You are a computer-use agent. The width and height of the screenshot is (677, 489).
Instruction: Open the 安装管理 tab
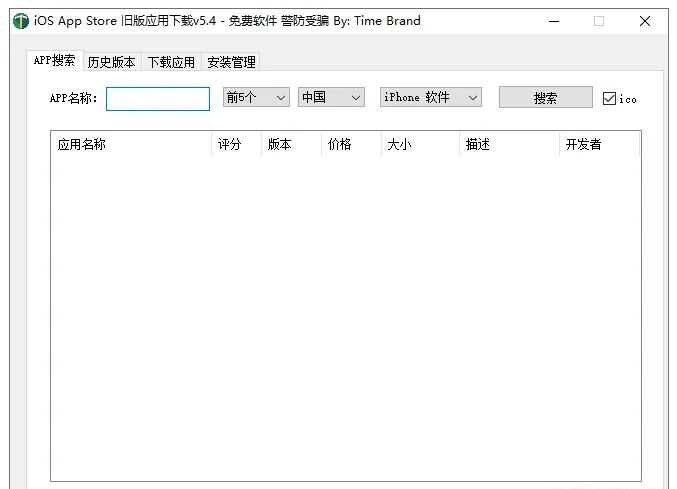231,62
